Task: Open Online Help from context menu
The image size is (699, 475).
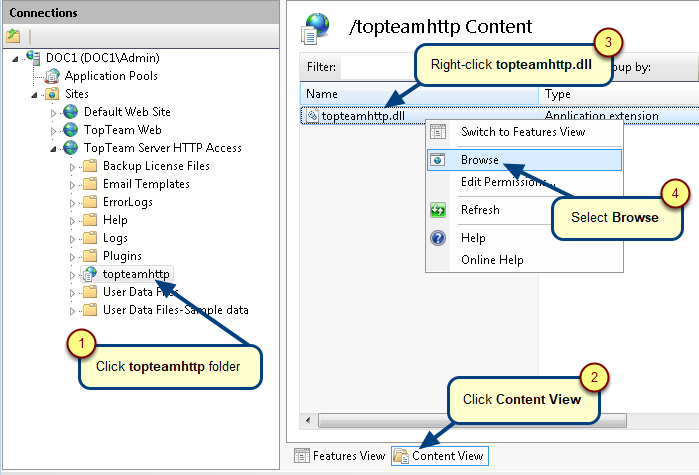Action: (524, 260)
